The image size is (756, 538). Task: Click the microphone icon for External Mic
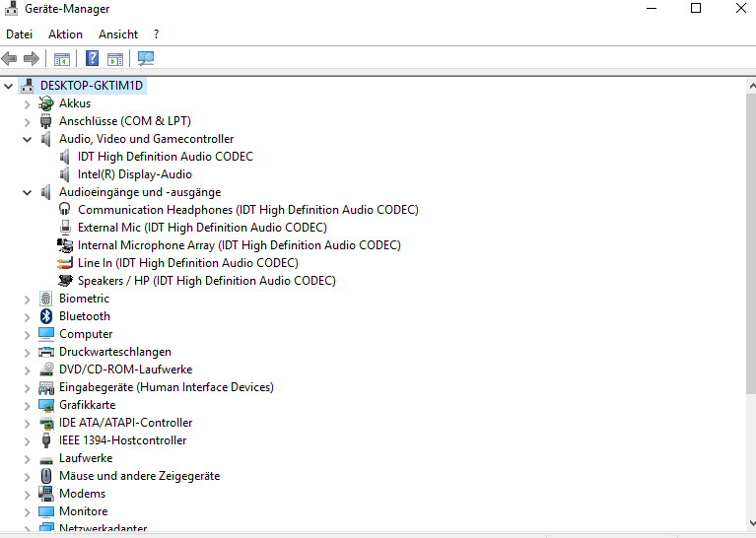(65, 228)
